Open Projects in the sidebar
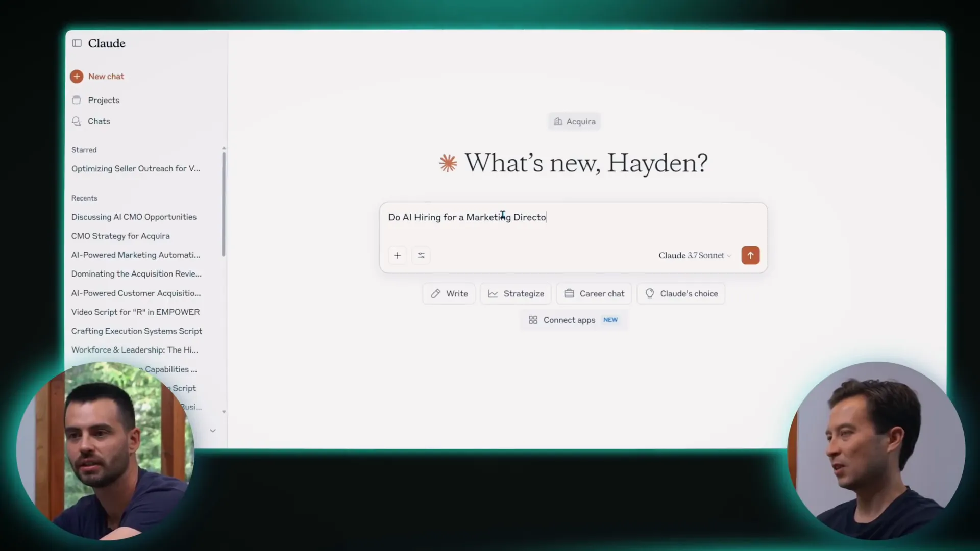 (x=103, y=100)
